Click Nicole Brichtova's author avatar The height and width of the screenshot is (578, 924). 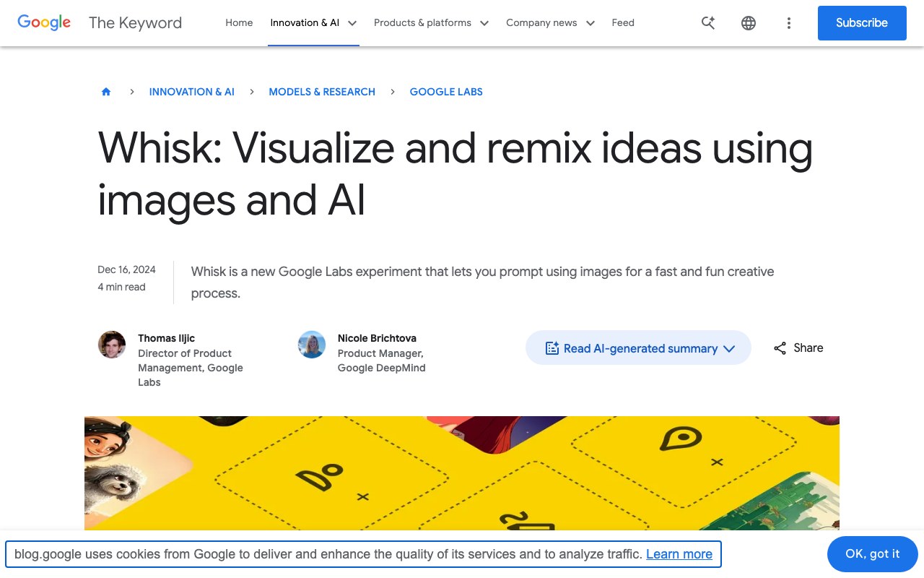click(312, 345)
